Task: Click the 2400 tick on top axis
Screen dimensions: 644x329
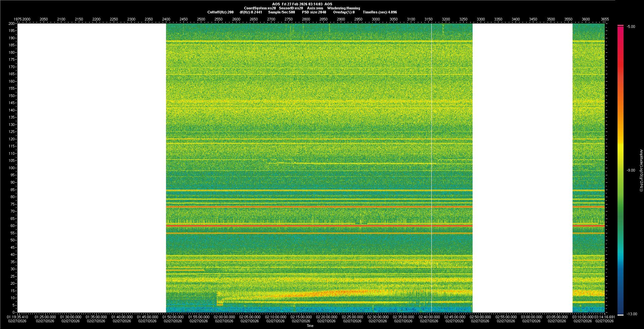Action: pos(166,19)
